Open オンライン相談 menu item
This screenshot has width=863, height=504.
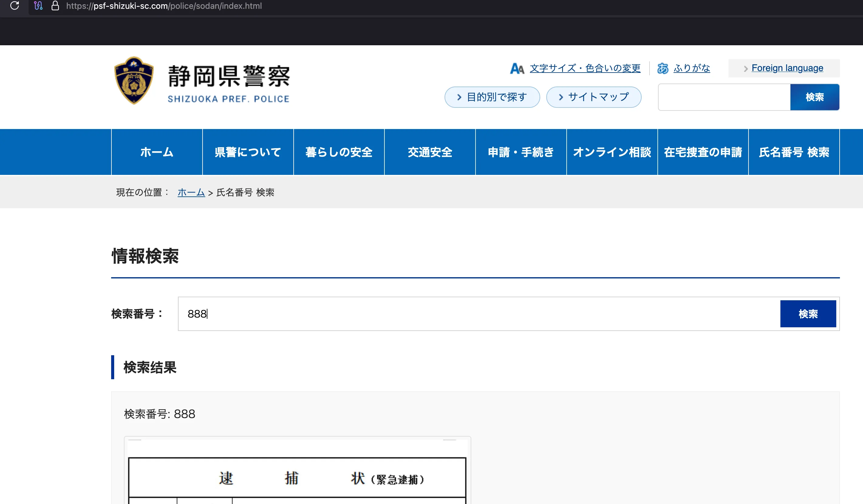(x=612, y=152)
